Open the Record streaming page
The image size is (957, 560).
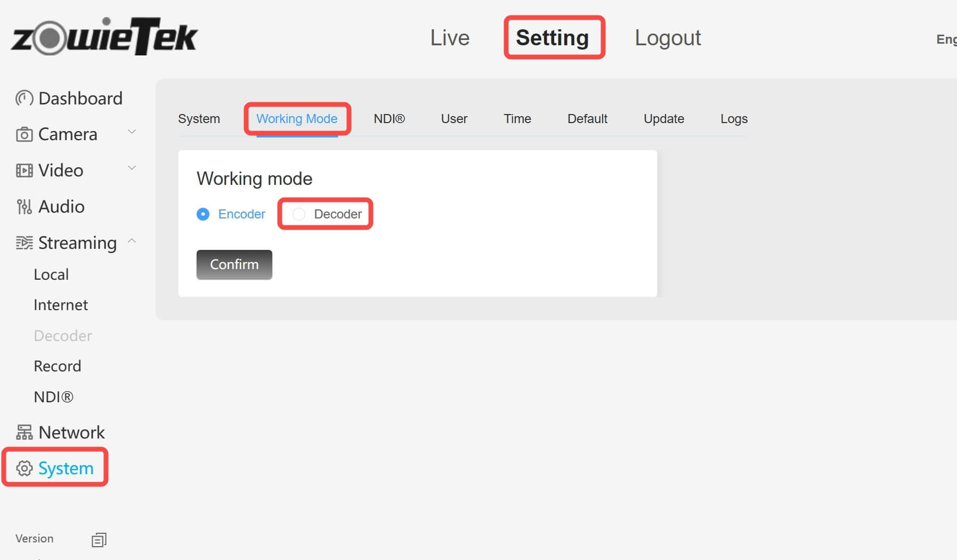pyautogui.click(x=57, y=366)
